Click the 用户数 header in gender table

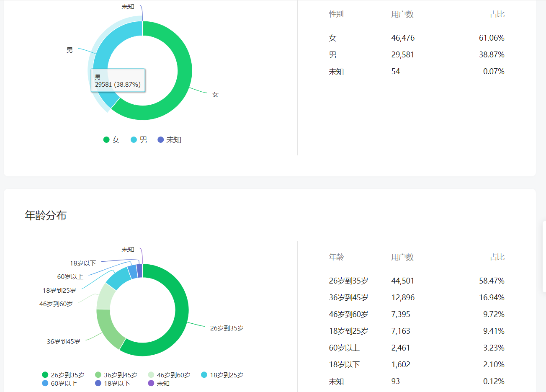coord(402,14)
